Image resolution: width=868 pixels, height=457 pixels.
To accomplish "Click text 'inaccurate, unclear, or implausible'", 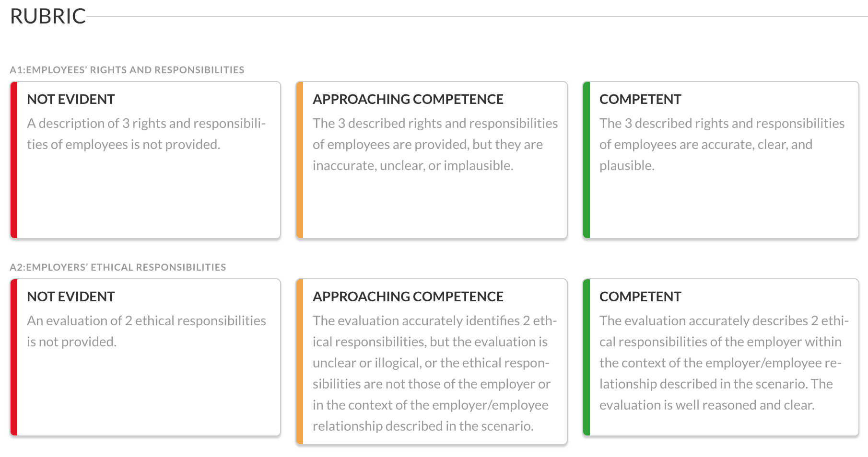I will click(412, 166).
